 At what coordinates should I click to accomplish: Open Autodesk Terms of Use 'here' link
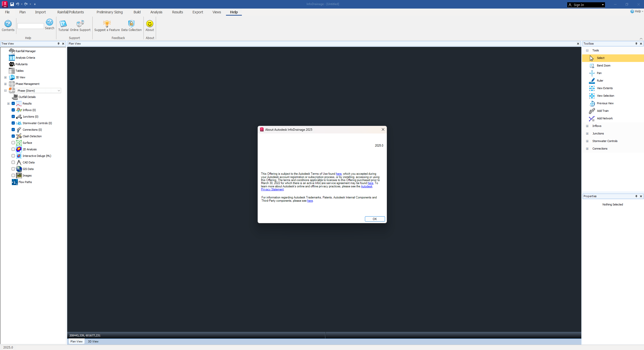point(339,174)
